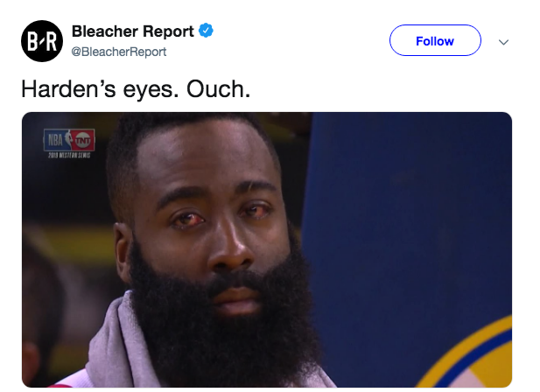This screenshot has height=392, width=540.
Task: Open the Bleacher Report display name
Action: 132,31
